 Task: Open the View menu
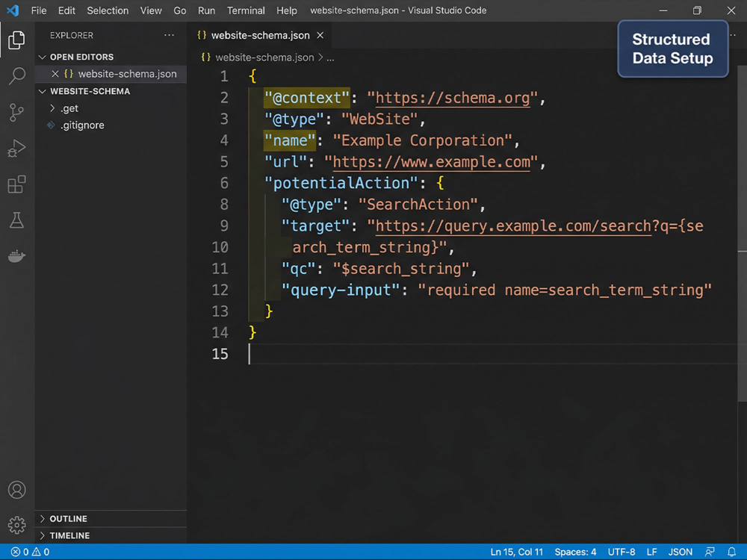[x=151, y=10]
